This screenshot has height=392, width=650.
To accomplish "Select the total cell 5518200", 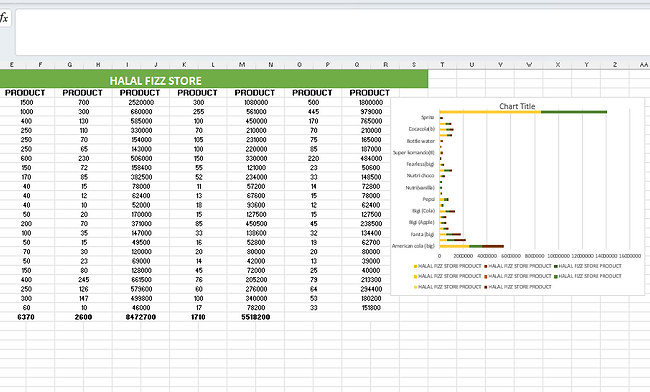I will (x=256, y=317).
